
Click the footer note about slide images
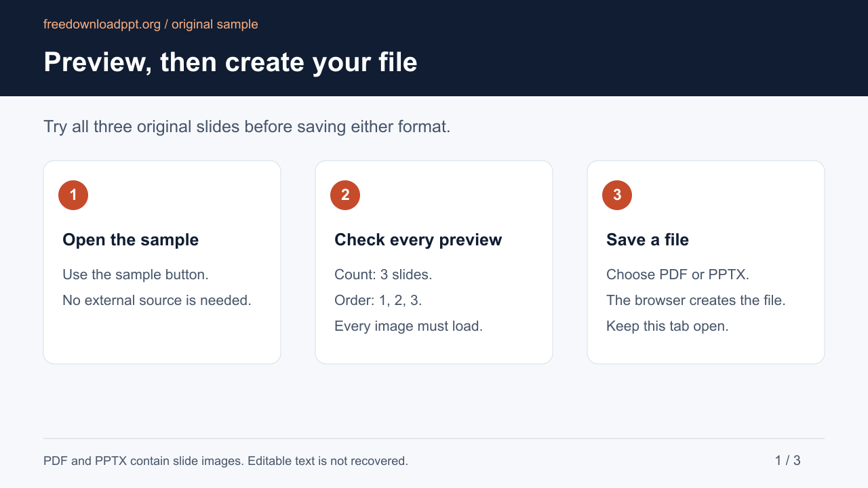(226, 461)
